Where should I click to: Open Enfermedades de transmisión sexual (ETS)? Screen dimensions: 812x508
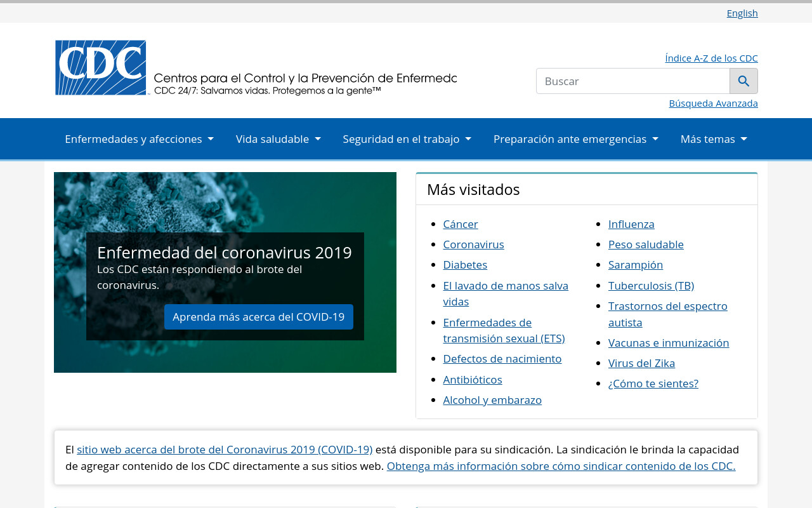tap(504, 330)
